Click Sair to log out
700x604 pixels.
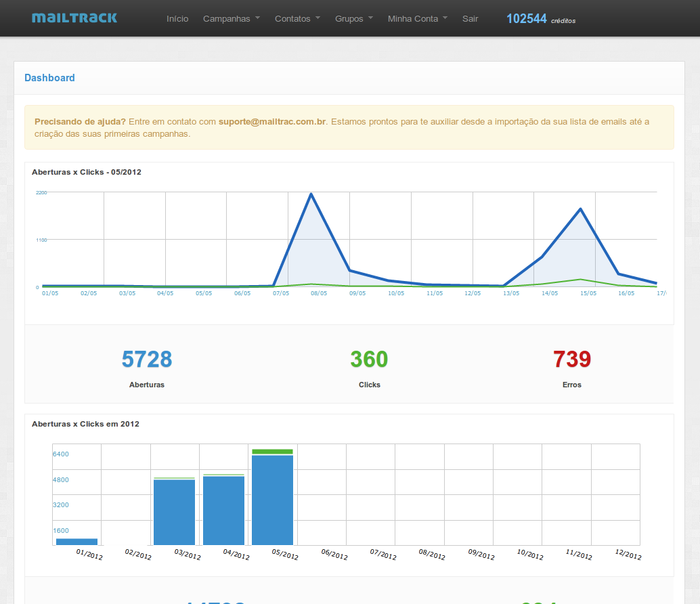470,18
